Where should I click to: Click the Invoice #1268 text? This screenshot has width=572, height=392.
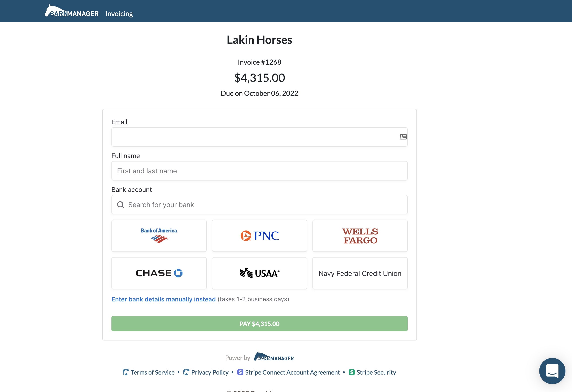(259, 62)
